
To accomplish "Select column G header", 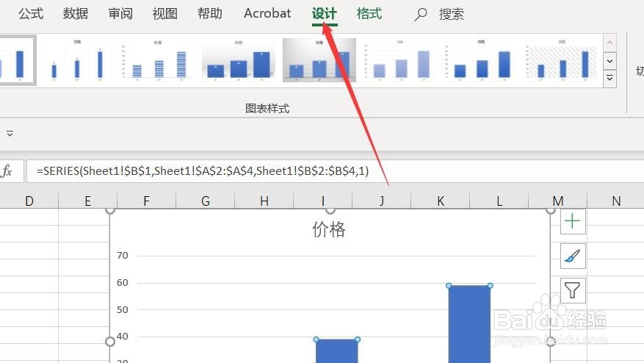I will coord(206,201).
